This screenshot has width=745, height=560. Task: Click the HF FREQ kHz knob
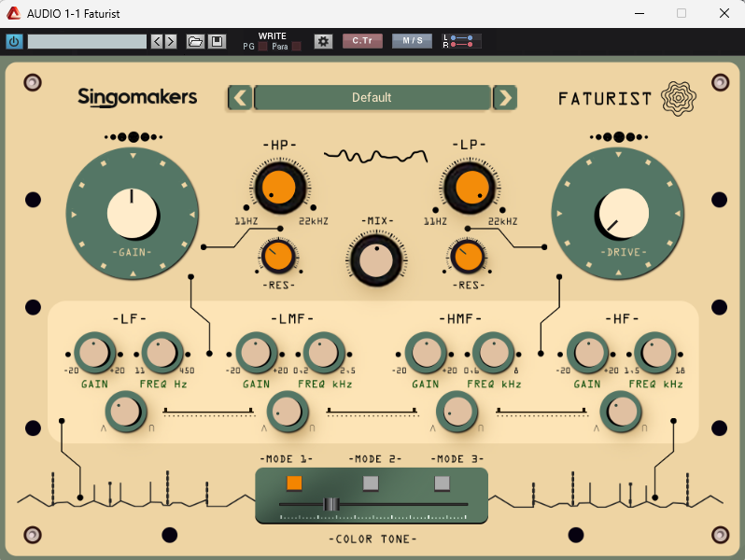[655, 354]
